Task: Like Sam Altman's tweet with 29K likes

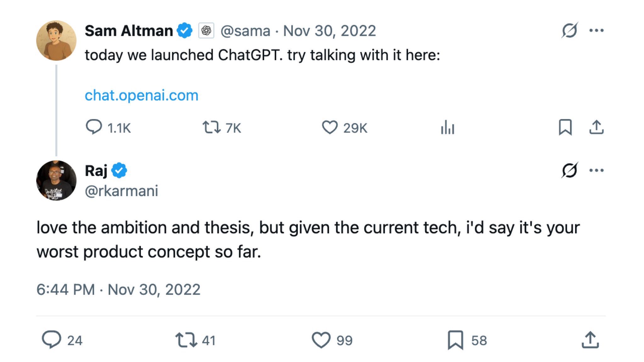Action: point(330,127)
